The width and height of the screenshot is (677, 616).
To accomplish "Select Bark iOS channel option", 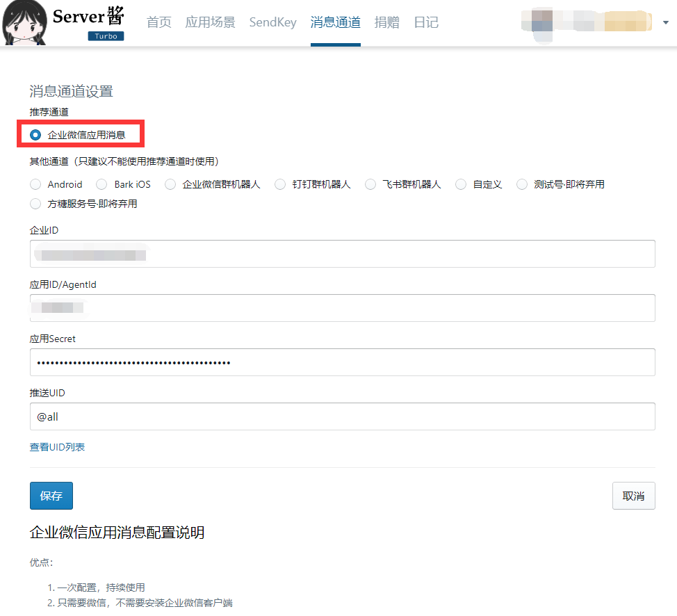I will click(101, 184).
